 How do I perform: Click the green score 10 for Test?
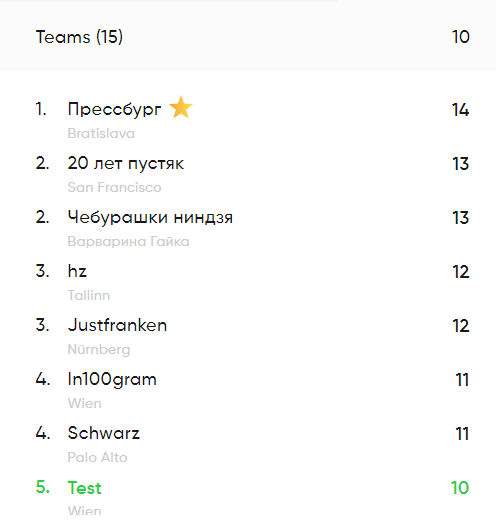pyautogui.click(x=460, y=488)
